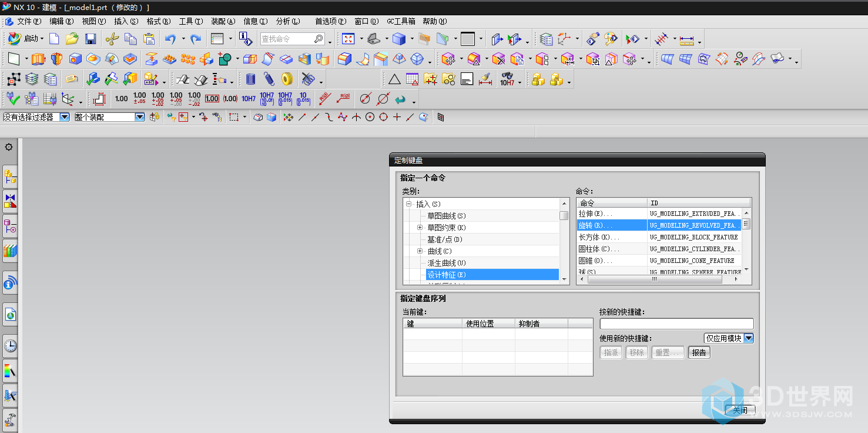Click the Cut scissors icon
Screen dimensions: 868x433
pyautogui.click(x=112, y=39)
